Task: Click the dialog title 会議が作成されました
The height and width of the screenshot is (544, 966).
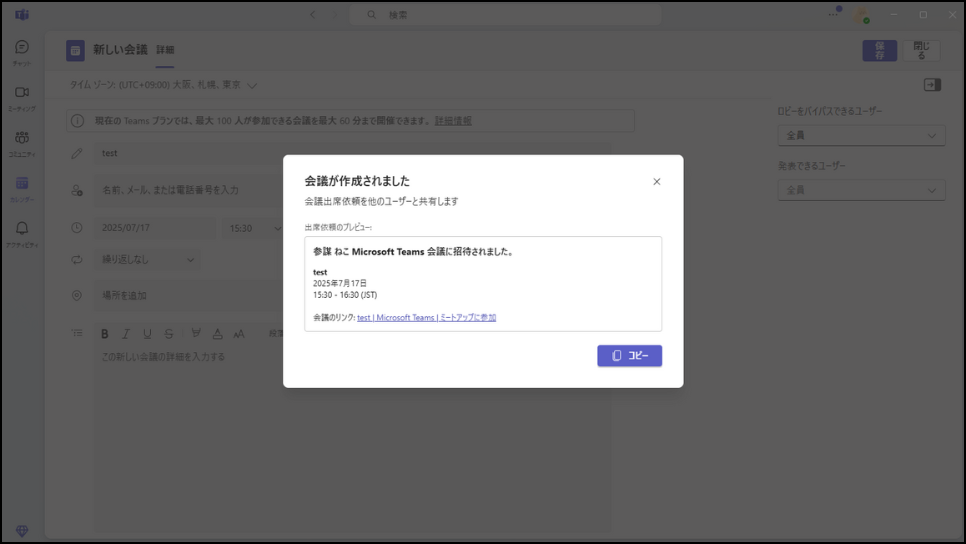Action: (x=357, y=181)
